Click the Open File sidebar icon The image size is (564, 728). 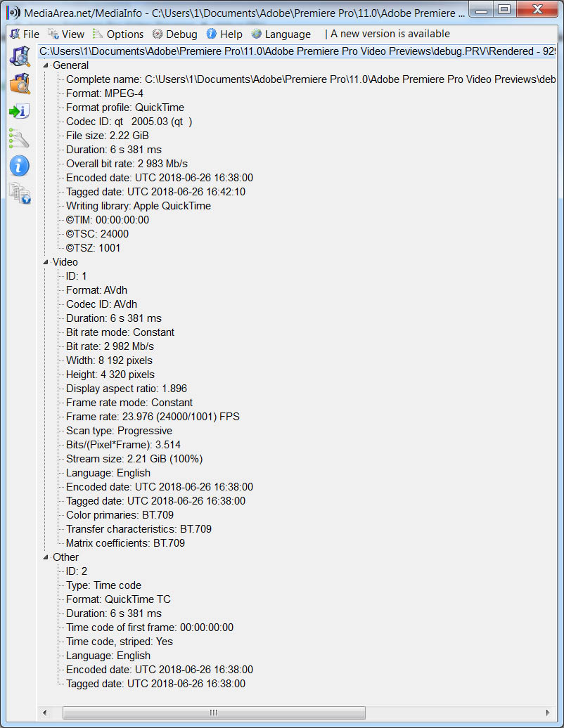click(20, 57)
